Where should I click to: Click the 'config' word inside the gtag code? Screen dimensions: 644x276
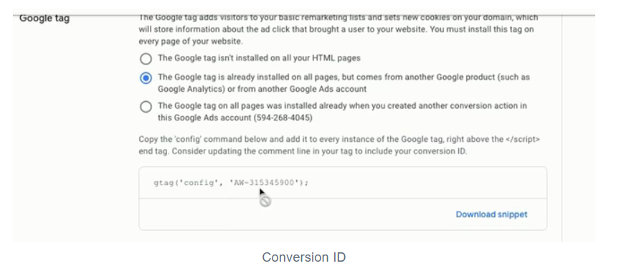click(199, 183)
